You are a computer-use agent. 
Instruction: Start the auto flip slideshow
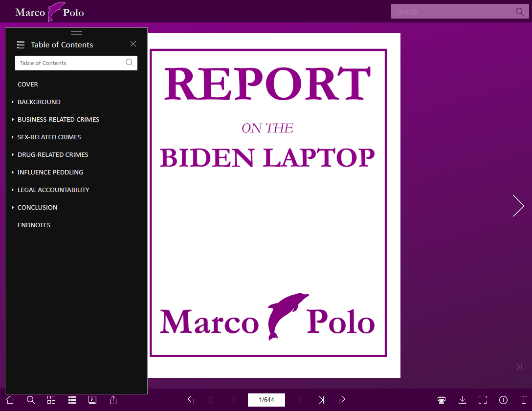92,400
